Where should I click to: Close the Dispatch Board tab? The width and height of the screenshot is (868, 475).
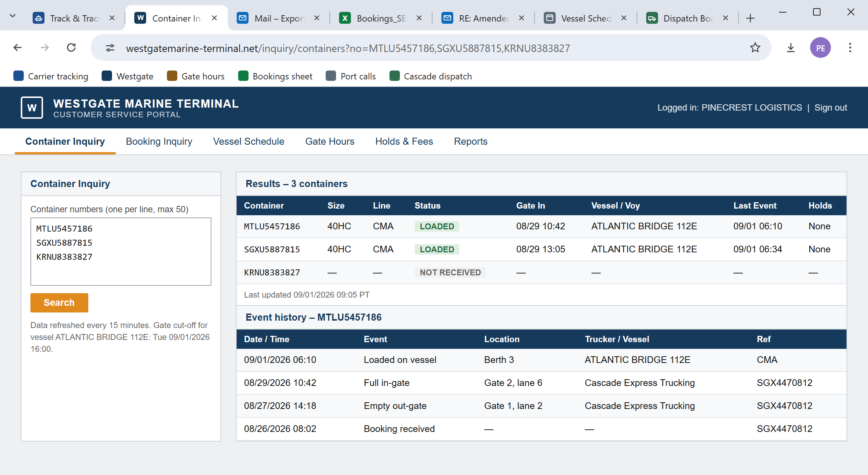[726, 18]
